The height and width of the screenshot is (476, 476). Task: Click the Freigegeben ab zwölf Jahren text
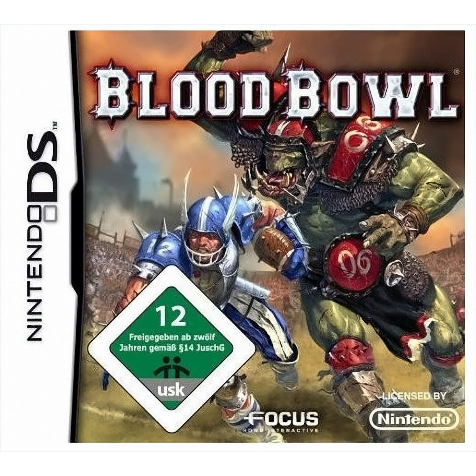click(x=172, y=342)
